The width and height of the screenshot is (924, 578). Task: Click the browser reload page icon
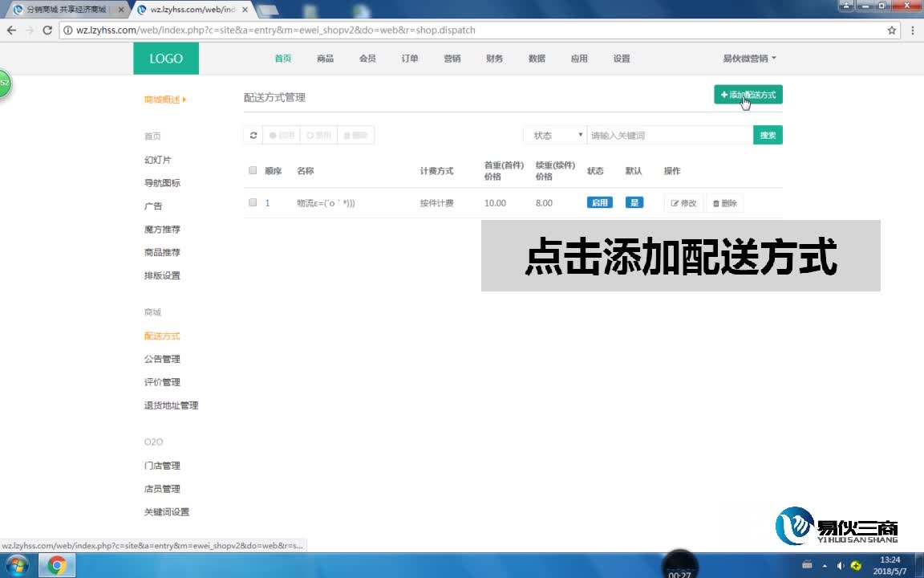(x=47, y=30)
